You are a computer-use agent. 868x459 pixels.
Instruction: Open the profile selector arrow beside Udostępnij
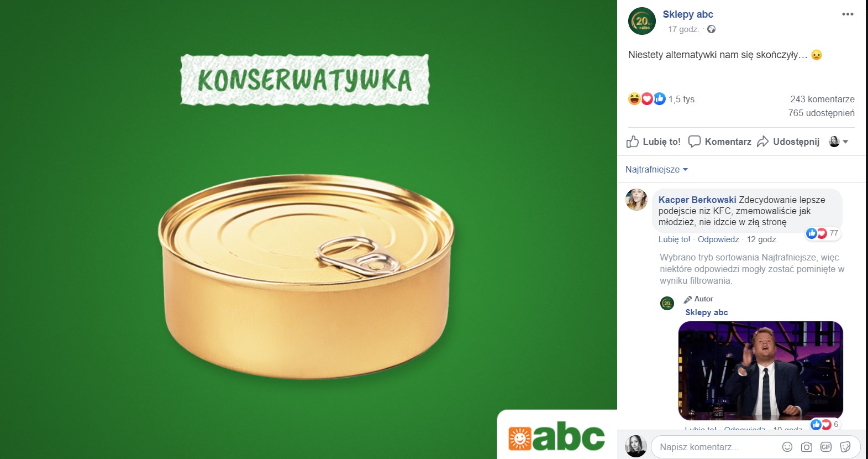839,142
